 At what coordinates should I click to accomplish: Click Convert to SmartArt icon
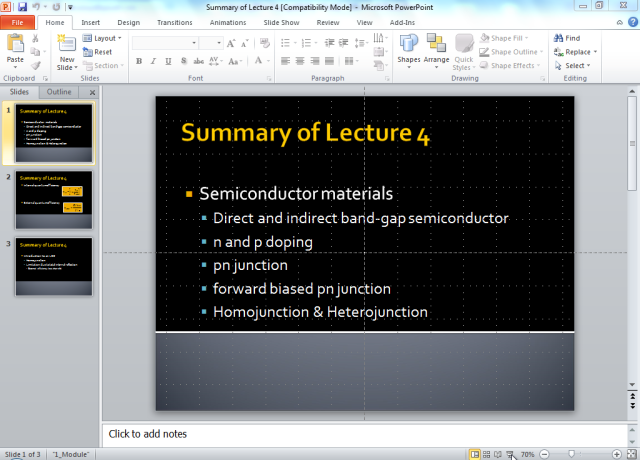pyautogui.click(x=379, y=65)
